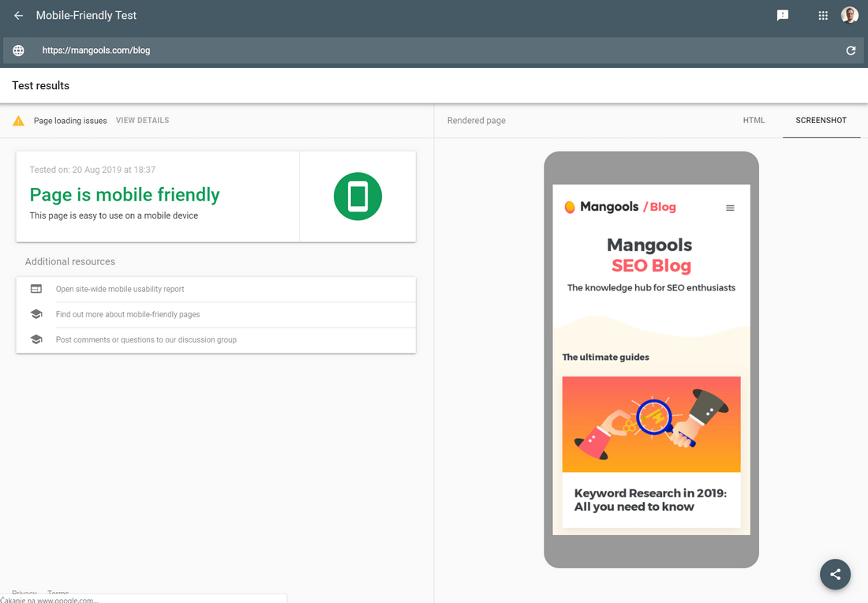
Task: Click the Page loading issues text
Action: coord(70,121)
